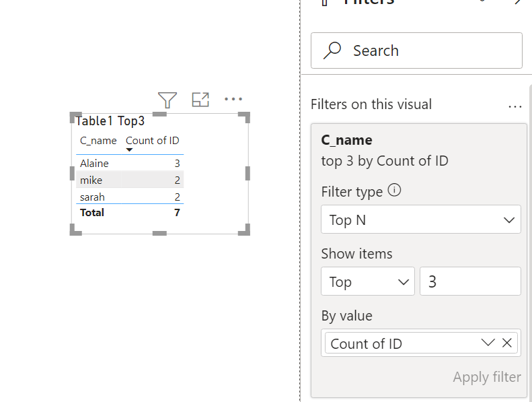Open More options ellipsis above the table visual
Screen dimensions: 532x402
tap(233, 99)
